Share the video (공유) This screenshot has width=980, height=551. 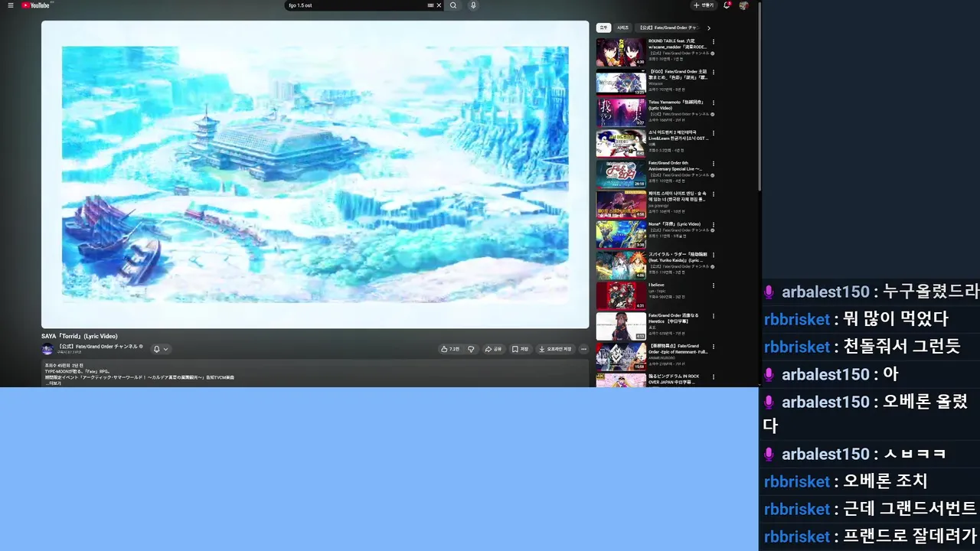493,349
